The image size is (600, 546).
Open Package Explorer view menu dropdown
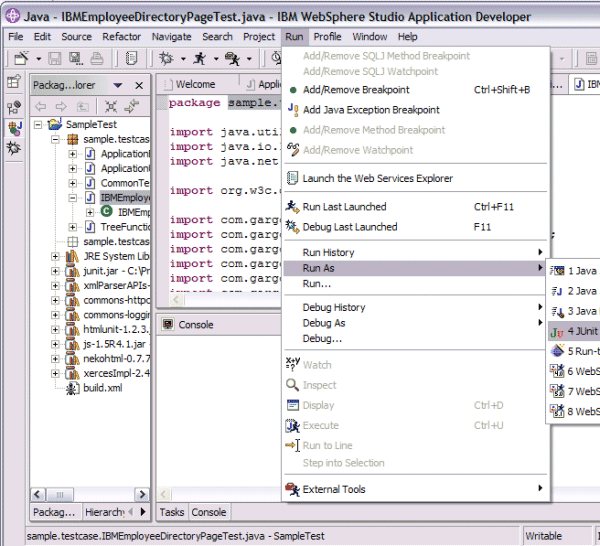(x=118, y=86)
